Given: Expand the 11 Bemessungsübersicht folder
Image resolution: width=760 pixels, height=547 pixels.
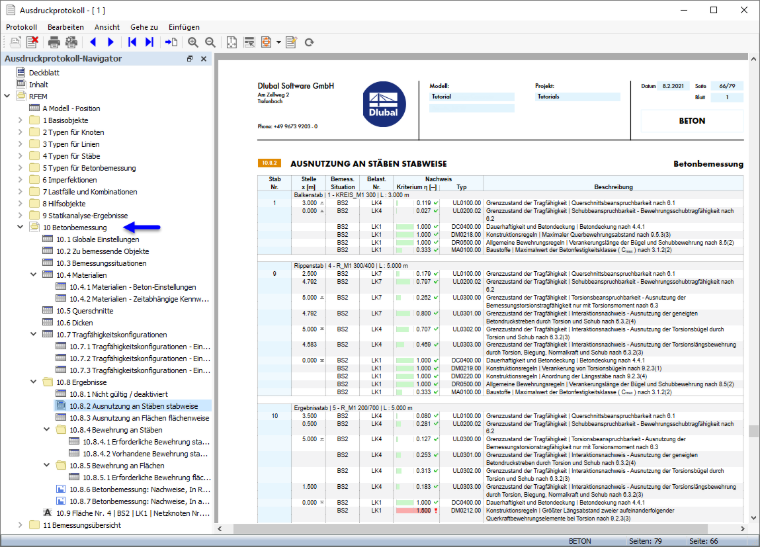Looking at the screenshot, I should tap(20, 525).
